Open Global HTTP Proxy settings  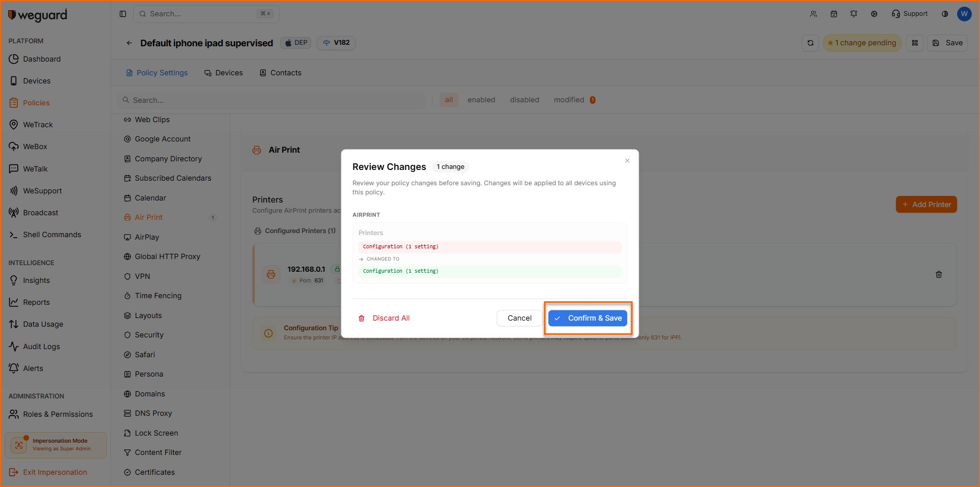coord(167,256)
